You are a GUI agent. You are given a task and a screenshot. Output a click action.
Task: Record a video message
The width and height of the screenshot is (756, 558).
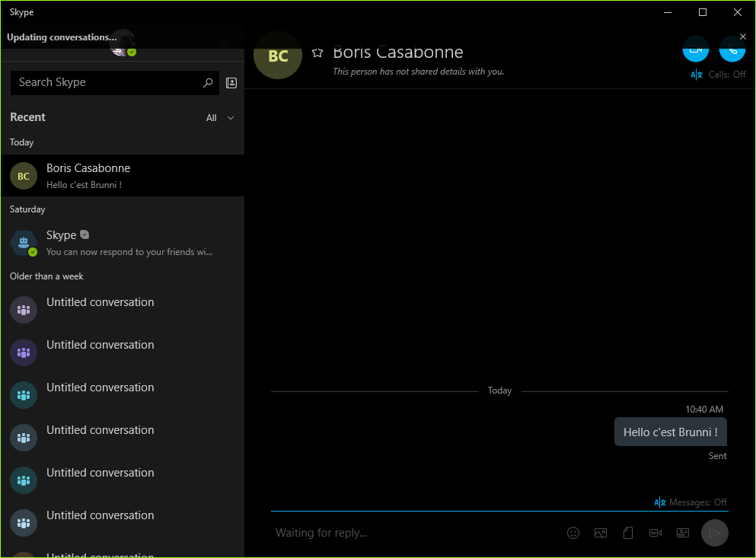(x=656, y=533)
